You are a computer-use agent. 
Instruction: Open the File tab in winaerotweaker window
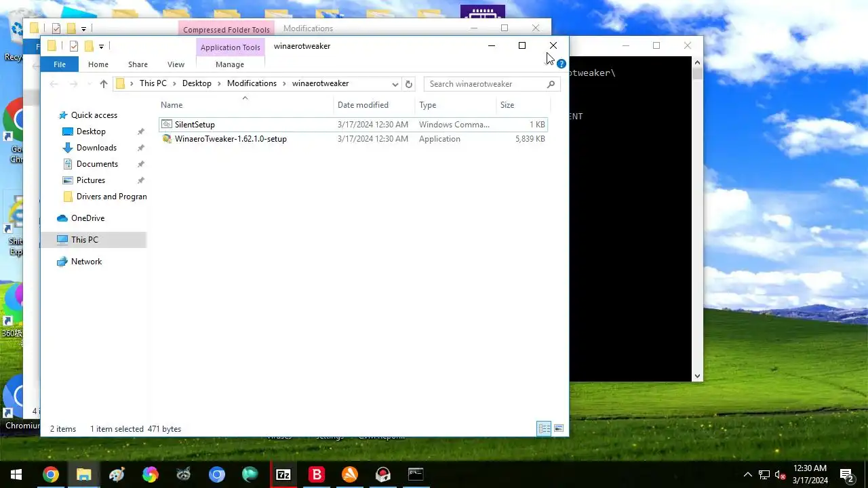[60, 64]
